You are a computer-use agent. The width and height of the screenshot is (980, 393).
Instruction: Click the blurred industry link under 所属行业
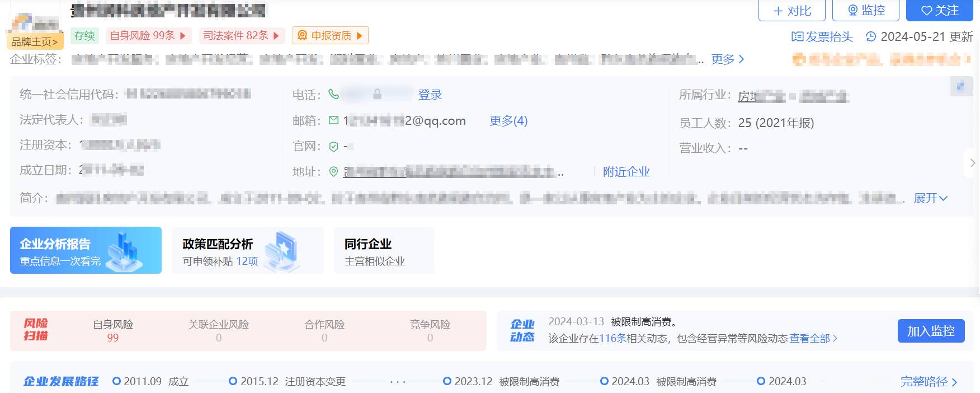click(x=793, y=96)
